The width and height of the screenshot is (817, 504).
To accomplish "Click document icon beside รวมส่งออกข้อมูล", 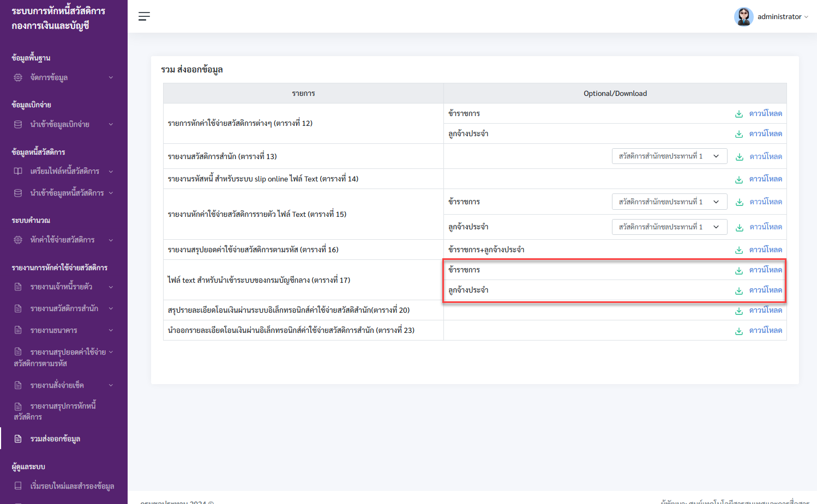I will click(x=18, y=439).
